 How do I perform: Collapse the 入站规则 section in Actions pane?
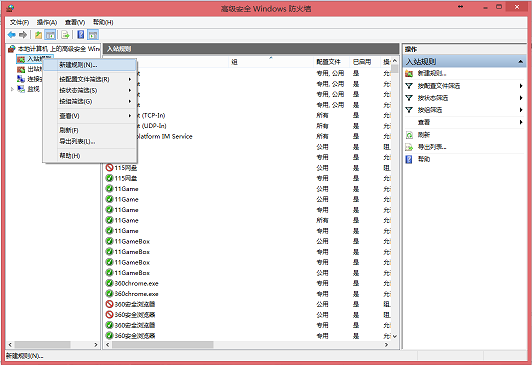tap(520, 61)
